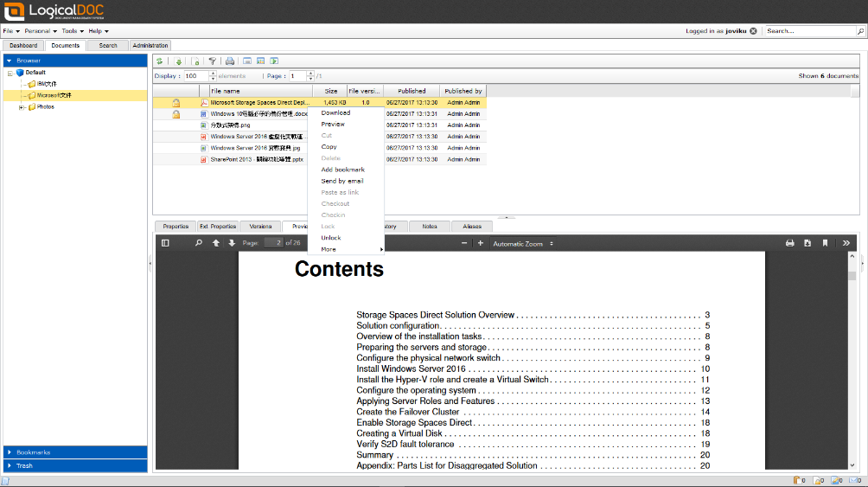Click the Print icon in document toolbar

(230, 61)
